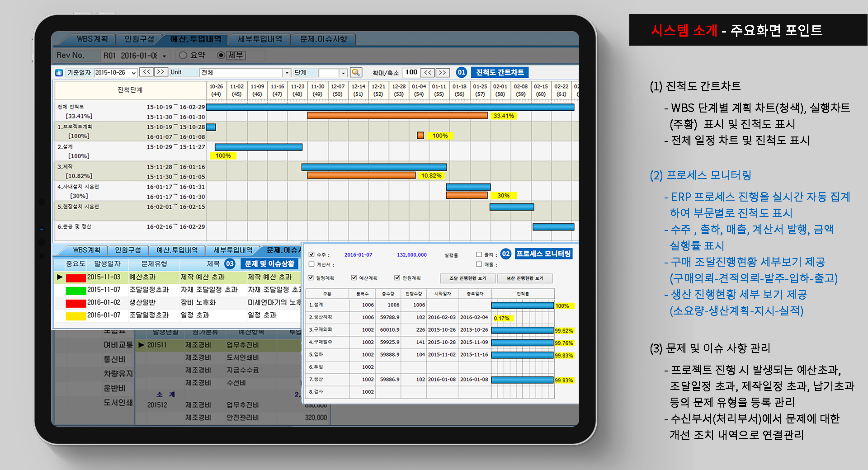Switch to WBS계획 tab in lower issue panel

pos(87,250)
